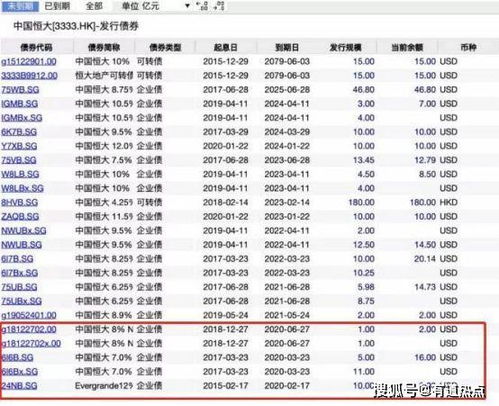Screen dimensions: 499x406
Task: Select issue size 11.00 in 6I6Bx.SG row
Action: tap(364, 372)
